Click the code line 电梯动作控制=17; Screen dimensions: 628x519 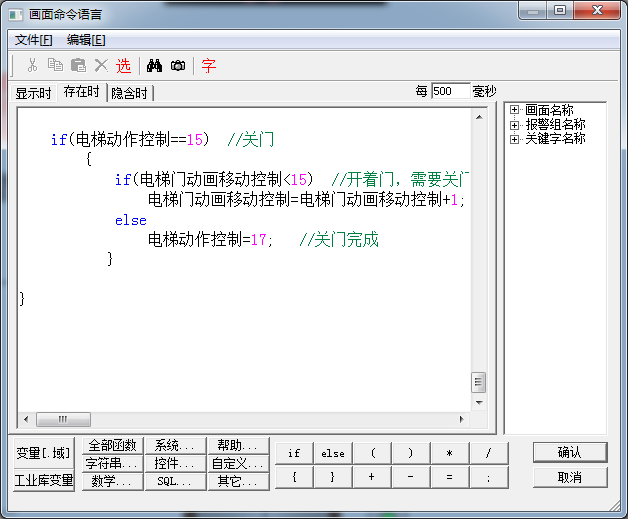[x=210, y=240]
